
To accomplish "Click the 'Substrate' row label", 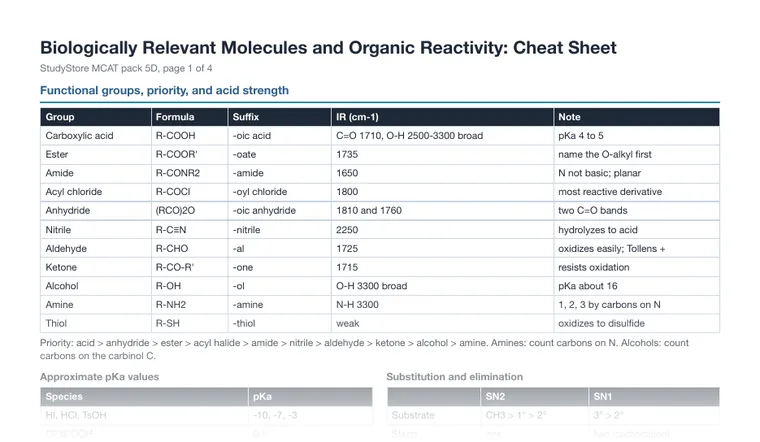I will point(434,415).
